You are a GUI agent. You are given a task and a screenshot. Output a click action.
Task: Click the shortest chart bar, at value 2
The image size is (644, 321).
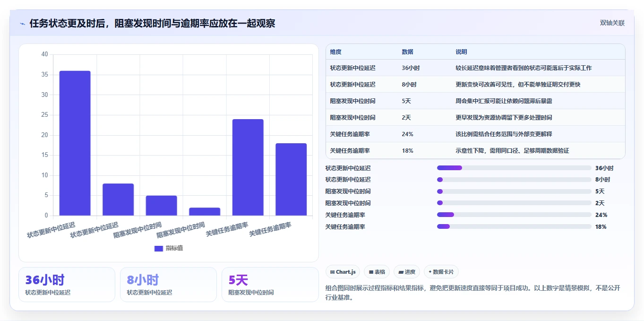coord(205,212)
